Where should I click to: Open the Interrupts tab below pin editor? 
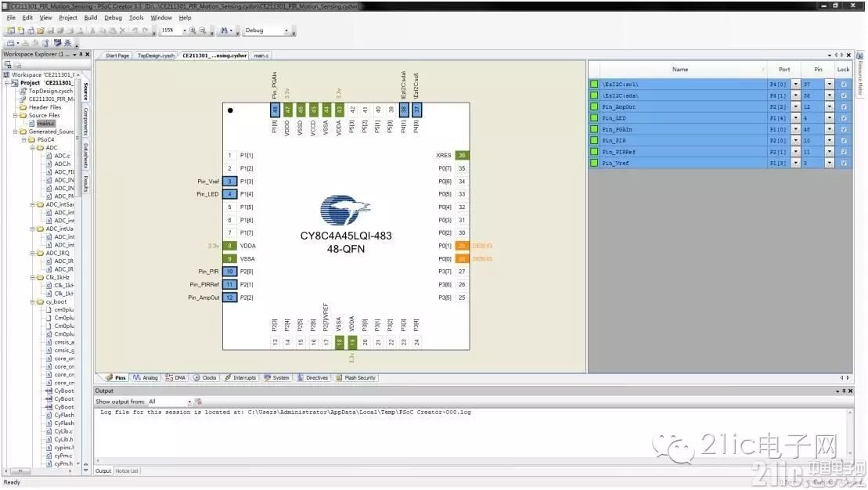(x=241, y=377)
